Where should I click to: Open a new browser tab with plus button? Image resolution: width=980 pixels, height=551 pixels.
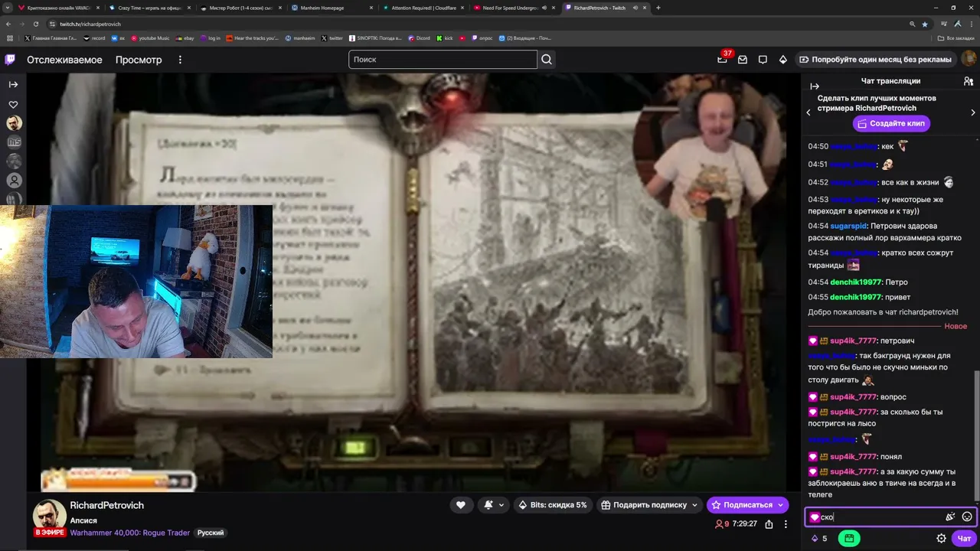658,8
